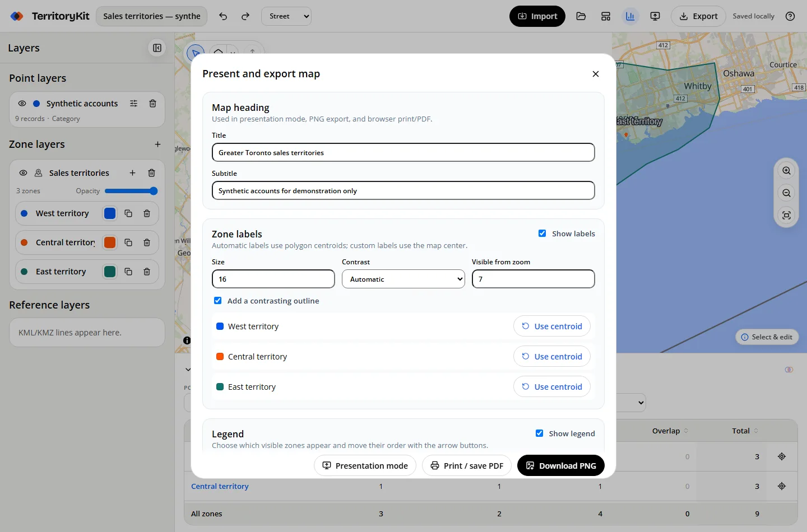Open the Contrast dropdown set to Automatic
This screenshot has width=807, height=532.
(x=403, y=279)
